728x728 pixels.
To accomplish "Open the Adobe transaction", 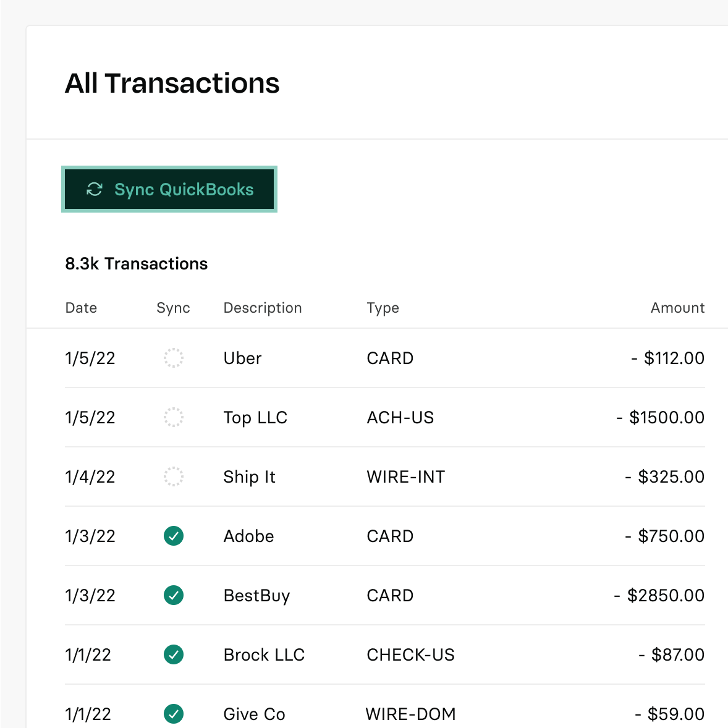I will tap(248, 536).
